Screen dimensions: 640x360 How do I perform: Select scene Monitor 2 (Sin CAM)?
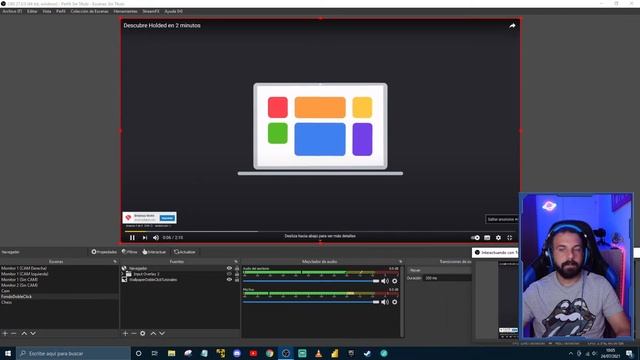click(x=59, y=285)
